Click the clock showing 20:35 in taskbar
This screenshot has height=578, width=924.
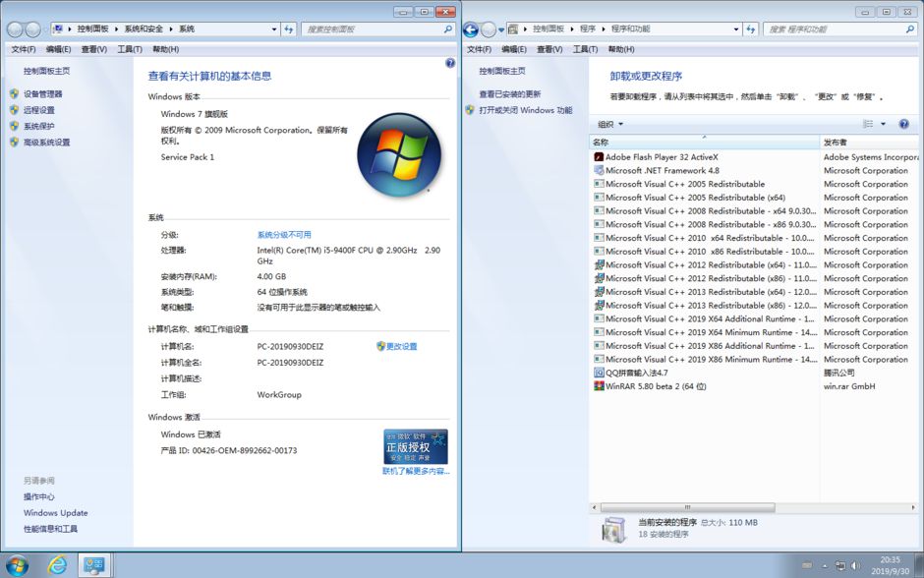[x=890, y=559]
